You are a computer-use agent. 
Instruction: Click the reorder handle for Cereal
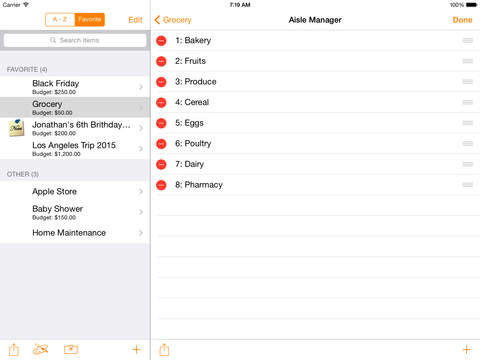coord(468,102)
